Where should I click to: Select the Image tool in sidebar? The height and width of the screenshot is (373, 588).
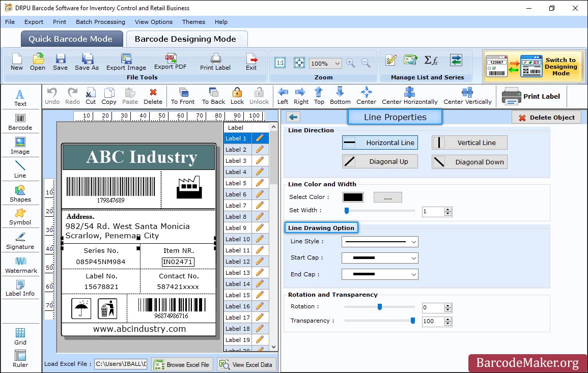point(20,146)
